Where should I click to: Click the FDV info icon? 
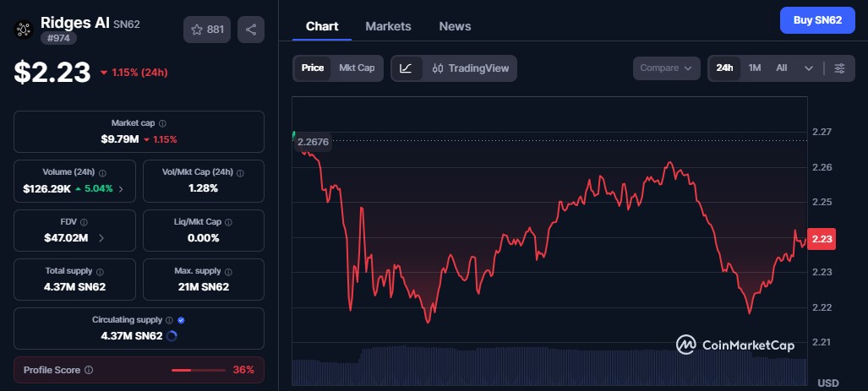click(84, 222)
